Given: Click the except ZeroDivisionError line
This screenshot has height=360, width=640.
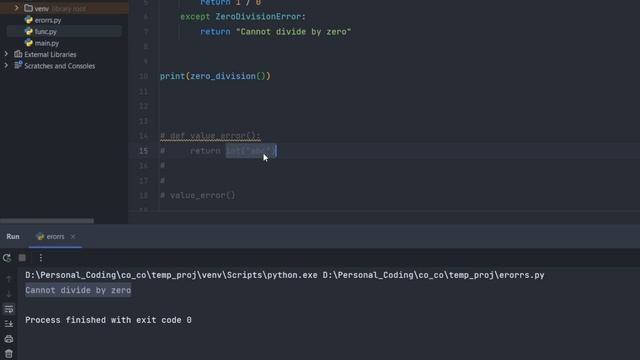Looking at the screenshot, I should coord(243,17).
